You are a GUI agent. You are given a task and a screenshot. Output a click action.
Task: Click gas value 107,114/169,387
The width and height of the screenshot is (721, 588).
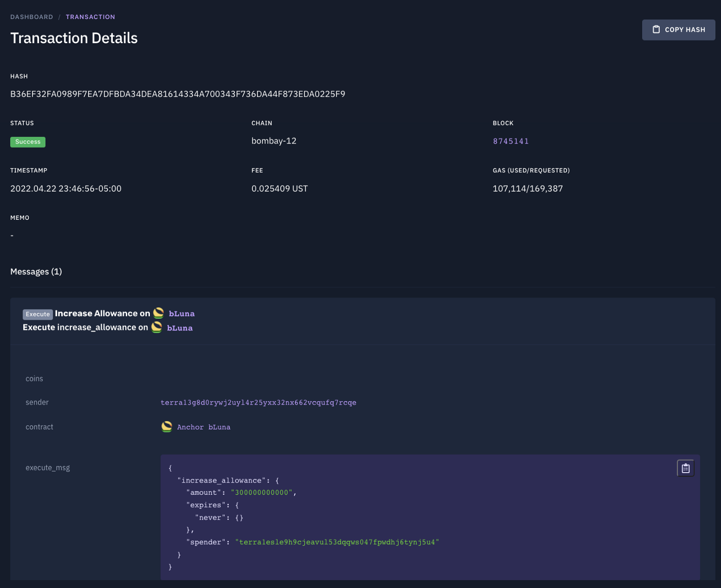(528, 188)
